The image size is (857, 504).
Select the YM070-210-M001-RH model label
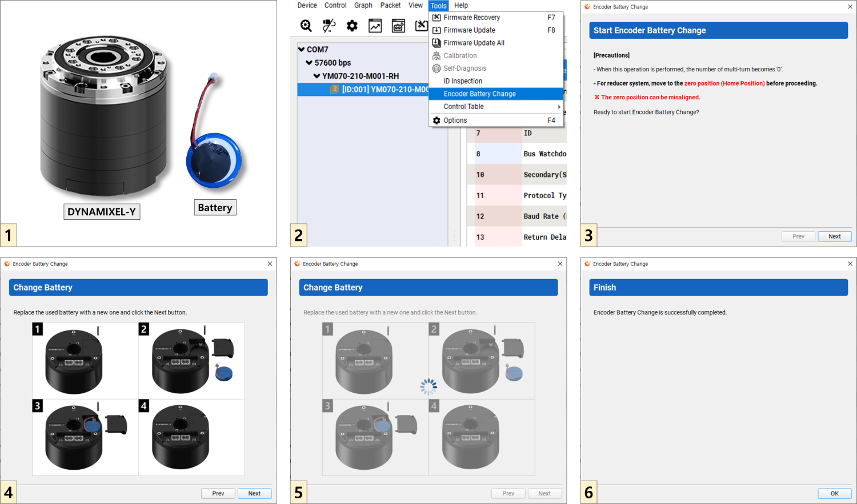point(361,76)
